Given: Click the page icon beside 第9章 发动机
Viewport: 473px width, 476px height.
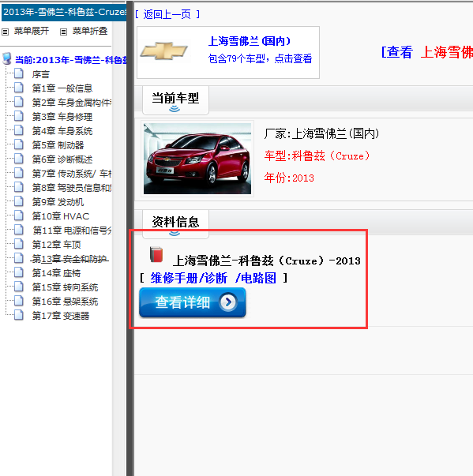Looking at the screenshot, I should pyautogui.click(x=19, y=201).
